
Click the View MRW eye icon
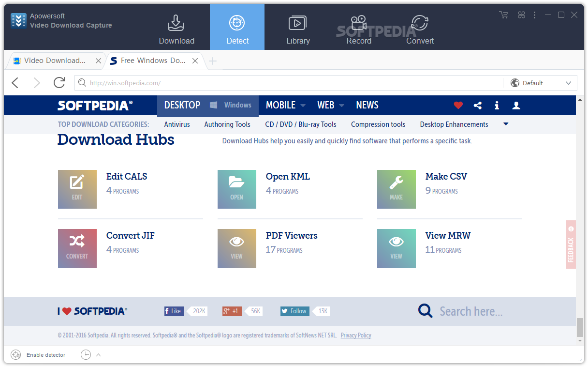click(397, 248)
